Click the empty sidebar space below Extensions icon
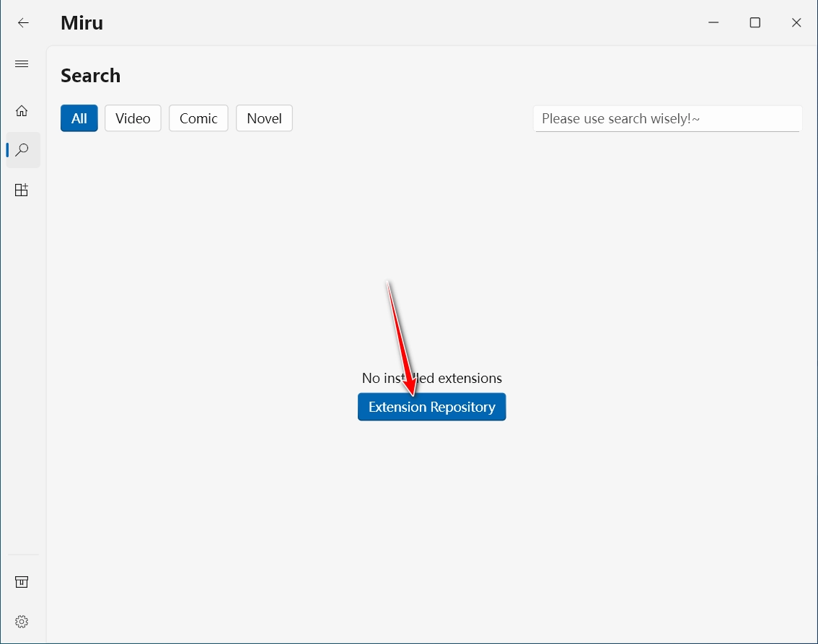Image resolution: width=818 pixels, height=644 pixels. (x=22, y=361)
